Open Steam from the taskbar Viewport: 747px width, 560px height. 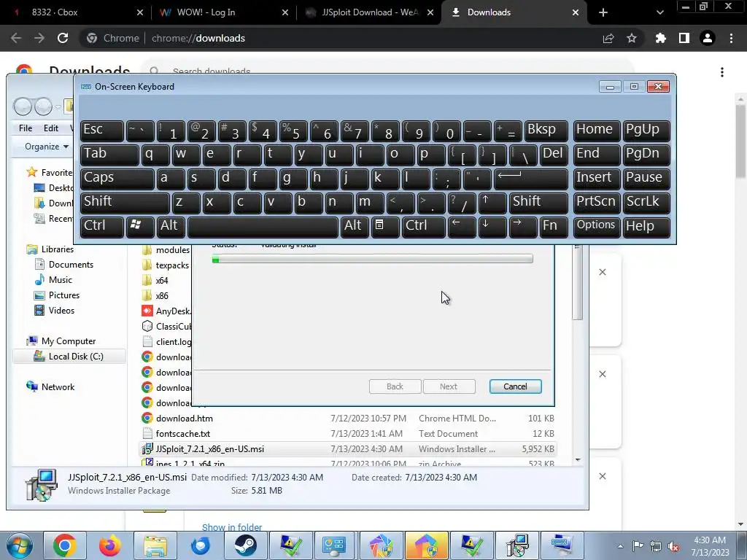245,545
